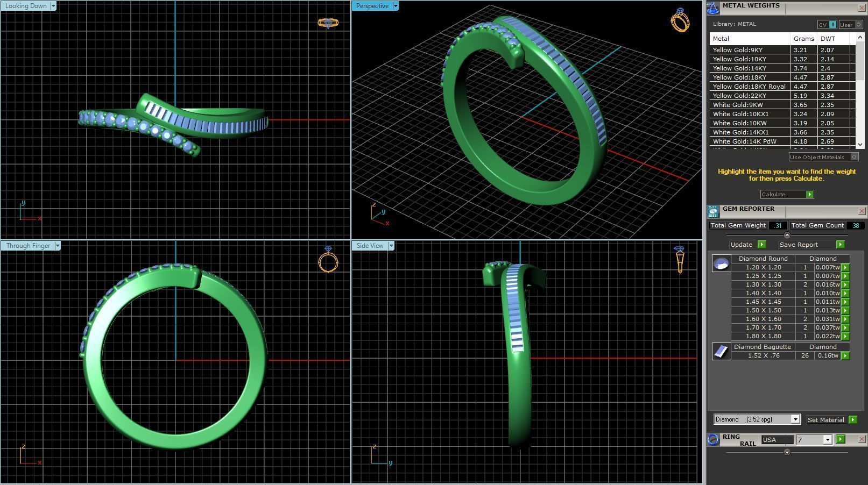Click the green arrow beside 1.60 X 1.60

pyautogui.click(x=845, y=319)
